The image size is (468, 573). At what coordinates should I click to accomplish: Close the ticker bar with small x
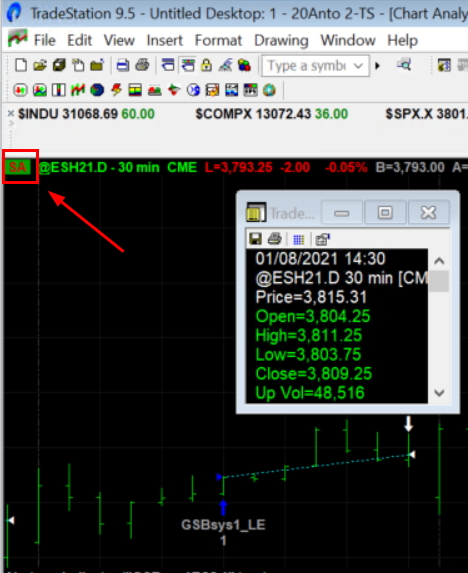[x=11, y=113]
